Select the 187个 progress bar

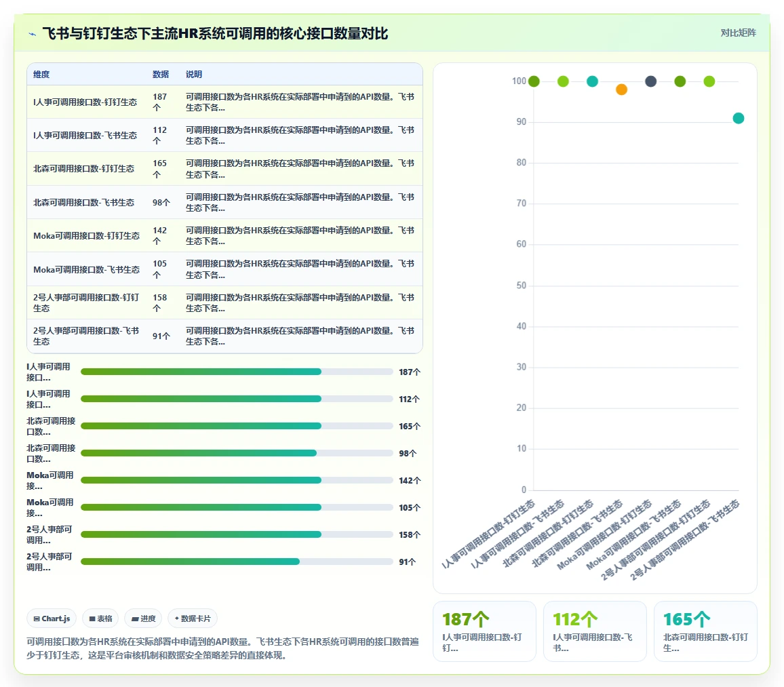(x=237, y=372)
